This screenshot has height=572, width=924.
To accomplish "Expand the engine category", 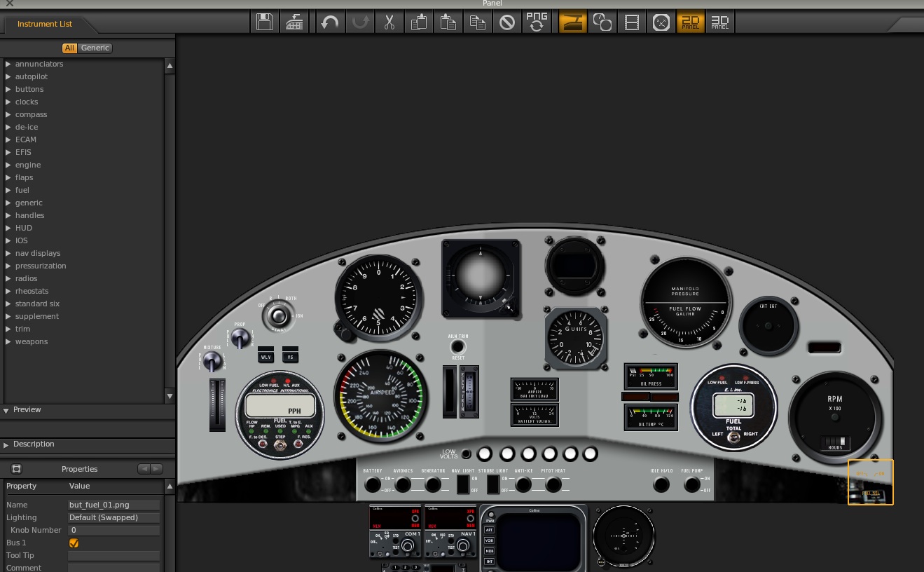I will [x=8, y=165].
